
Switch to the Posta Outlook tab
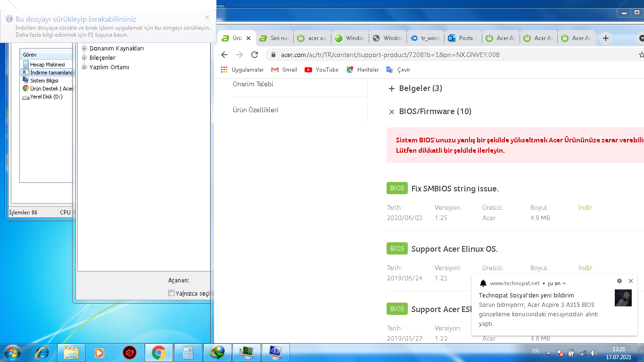point(463,38)
